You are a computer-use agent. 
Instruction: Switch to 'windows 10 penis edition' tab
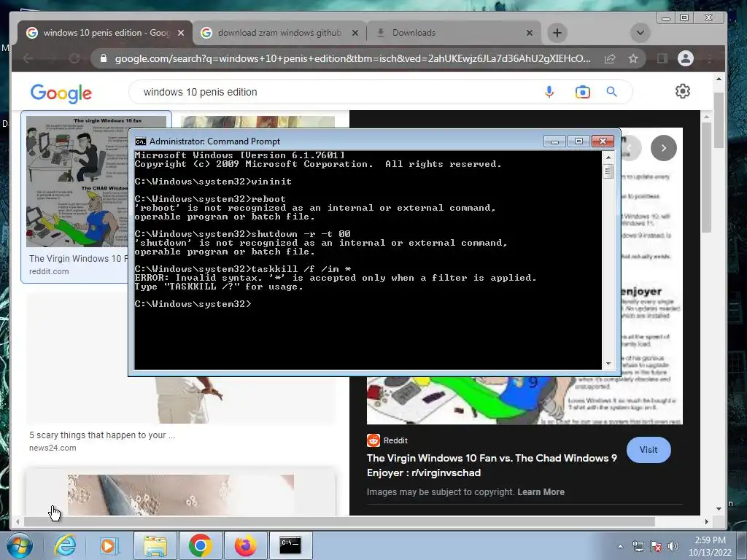106,33
